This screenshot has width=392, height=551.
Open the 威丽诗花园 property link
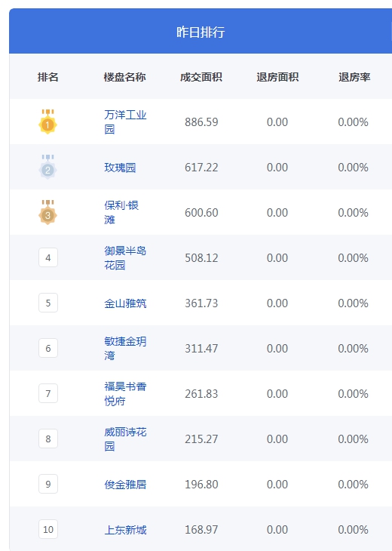pos(125,439)
